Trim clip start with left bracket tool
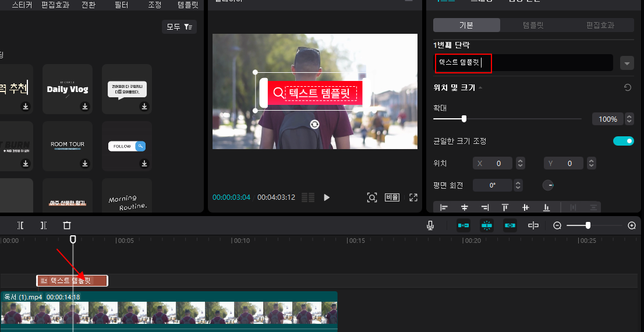This screenshot has height=332, width=644. pos(20,225)
